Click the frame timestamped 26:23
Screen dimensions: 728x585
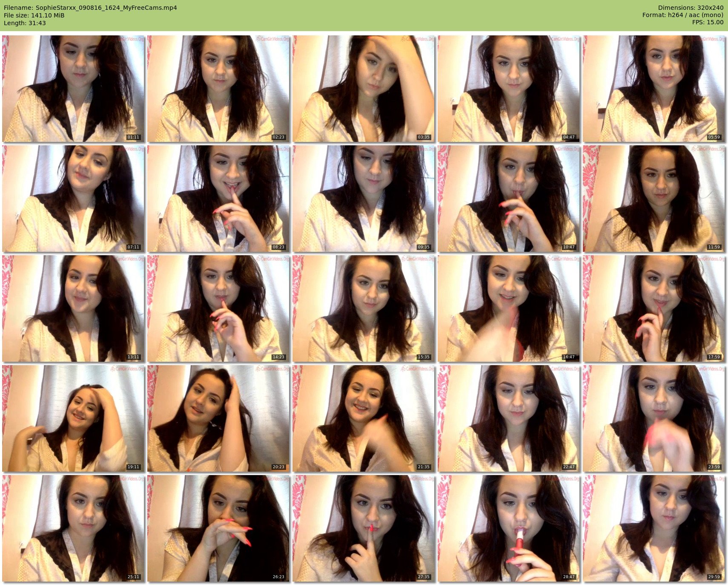click(218, 528)
